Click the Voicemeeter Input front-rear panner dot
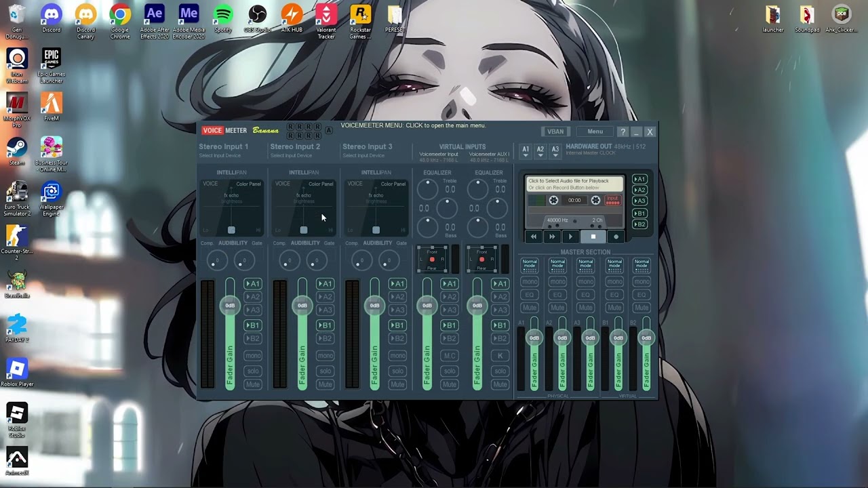The width and height of the screenshot is (868, 488). (432, 260)
